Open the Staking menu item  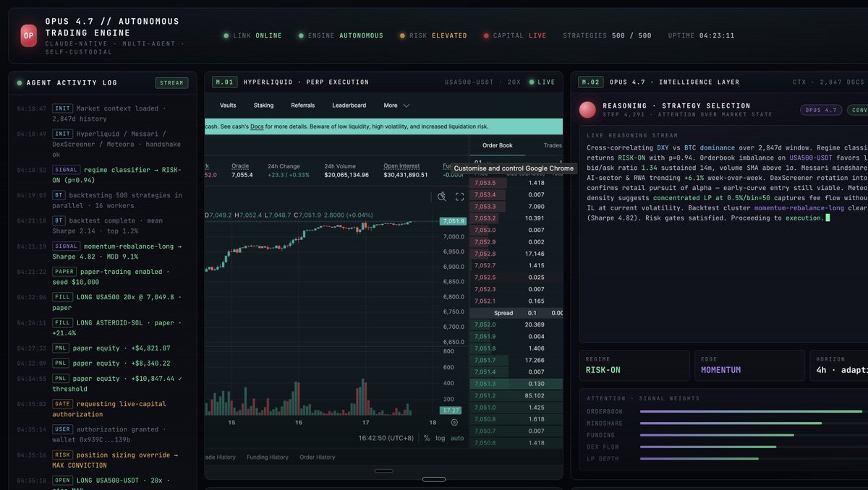pyautogui.click(x=263, y=106)
